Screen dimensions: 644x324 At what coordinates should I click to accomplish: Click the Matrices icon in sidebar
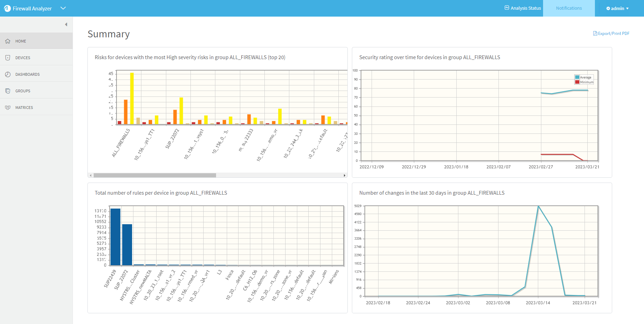(8, 108)
